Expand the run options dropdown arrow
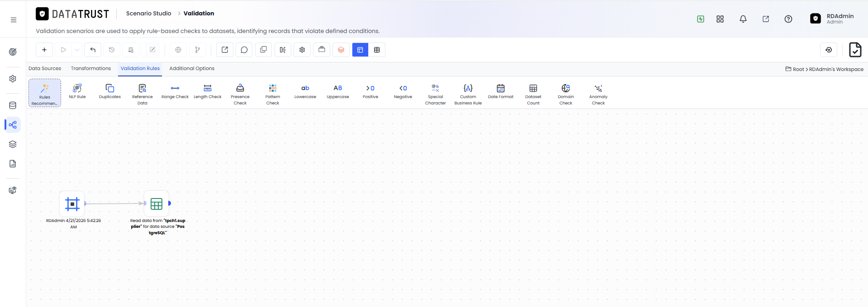 (x=77, y=50)
